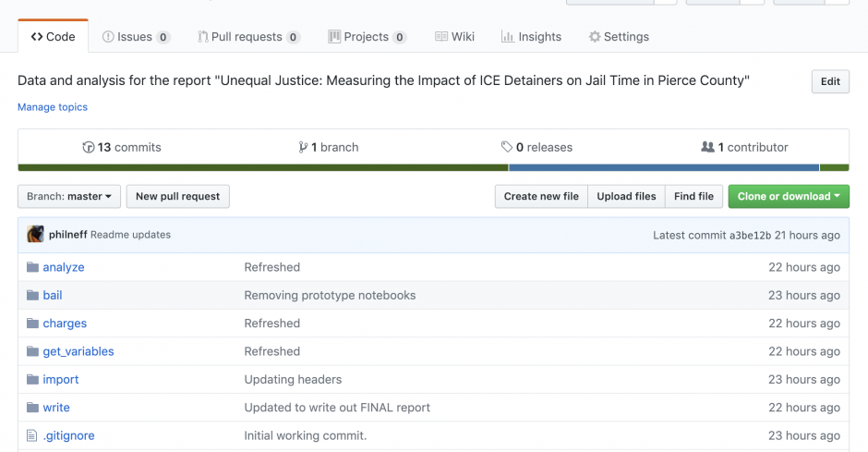Open the .gitignore file
The width and height of the screenshot is (868, 452).
click(x=68, y=436)
